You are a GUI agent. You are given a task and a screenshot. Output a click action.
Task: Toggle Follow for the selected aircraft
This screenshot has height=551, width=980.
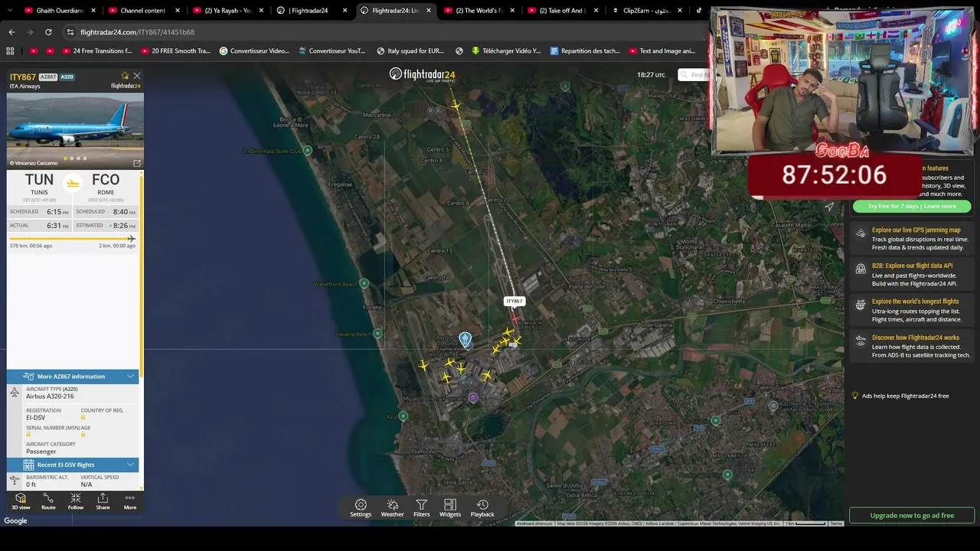76,501
